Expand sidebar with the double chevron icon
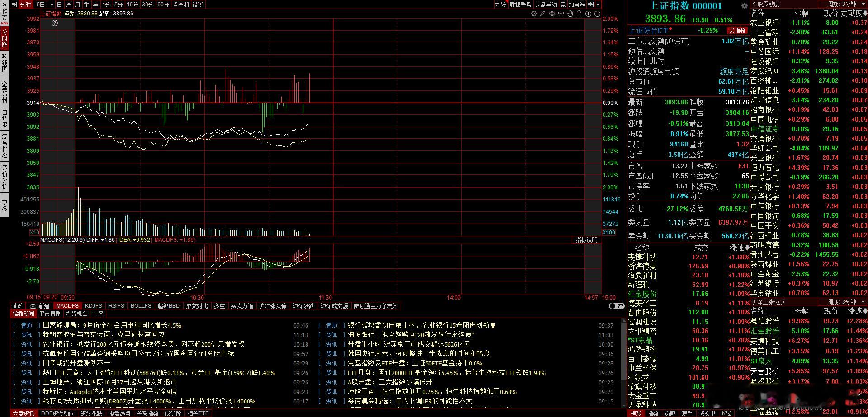 pos(5,5)
